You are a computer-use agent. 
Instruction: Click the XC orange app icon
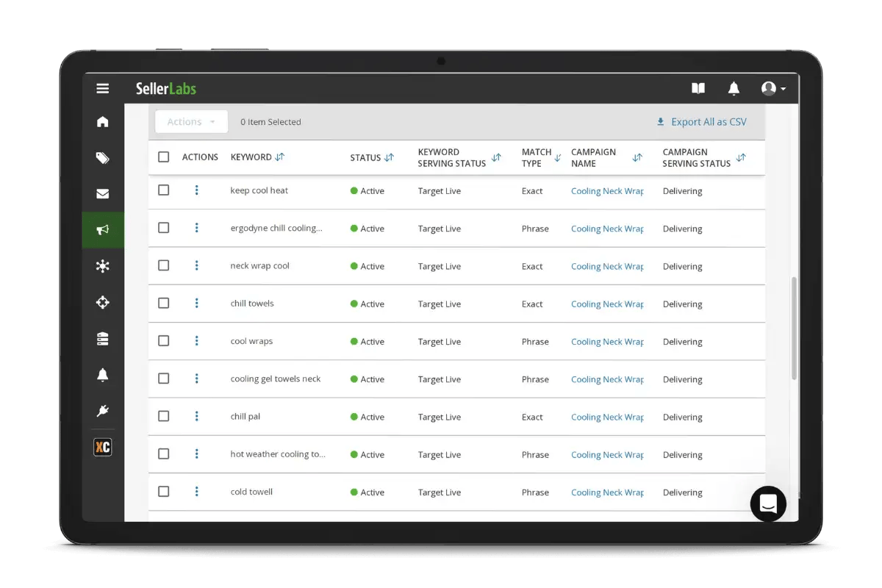(x=103, y=447)
